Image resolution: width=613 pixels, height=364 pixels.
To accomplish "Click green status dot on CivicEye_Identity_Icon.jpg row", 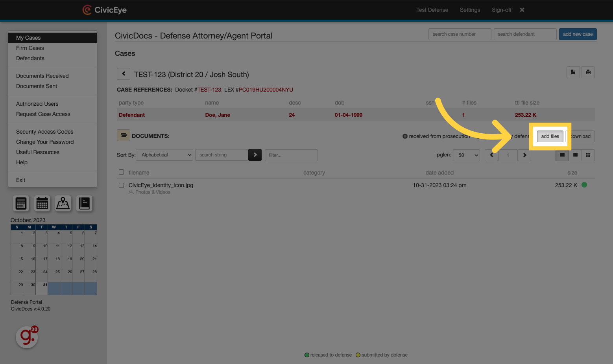I will tap(584, 185).
